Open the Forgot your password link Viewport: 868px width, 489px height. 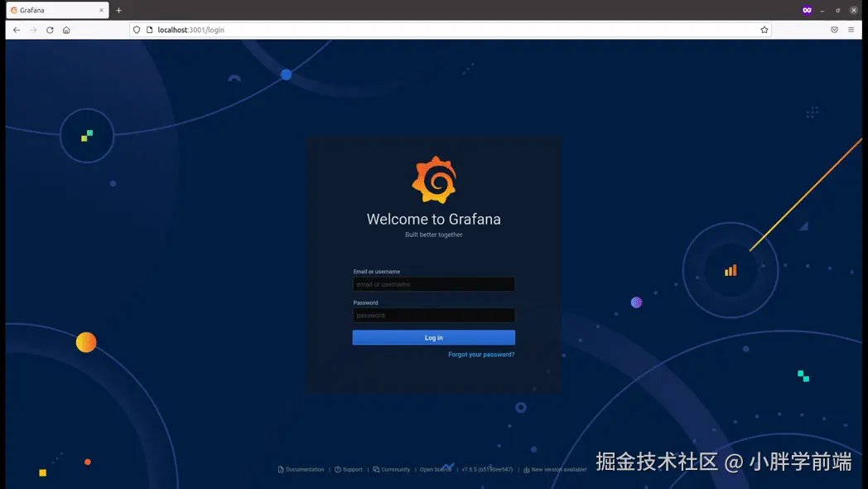coord(481,355)
